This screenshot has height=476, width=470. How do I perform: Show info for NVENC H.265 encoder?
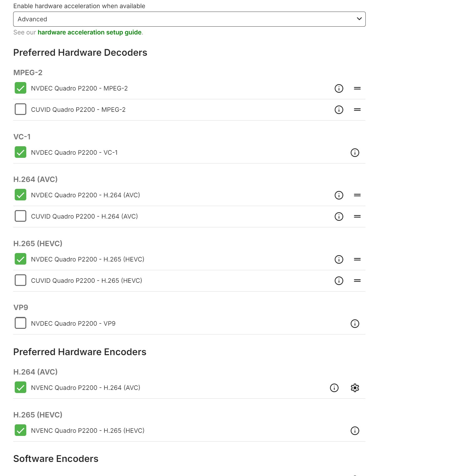(x=355, y=431)
